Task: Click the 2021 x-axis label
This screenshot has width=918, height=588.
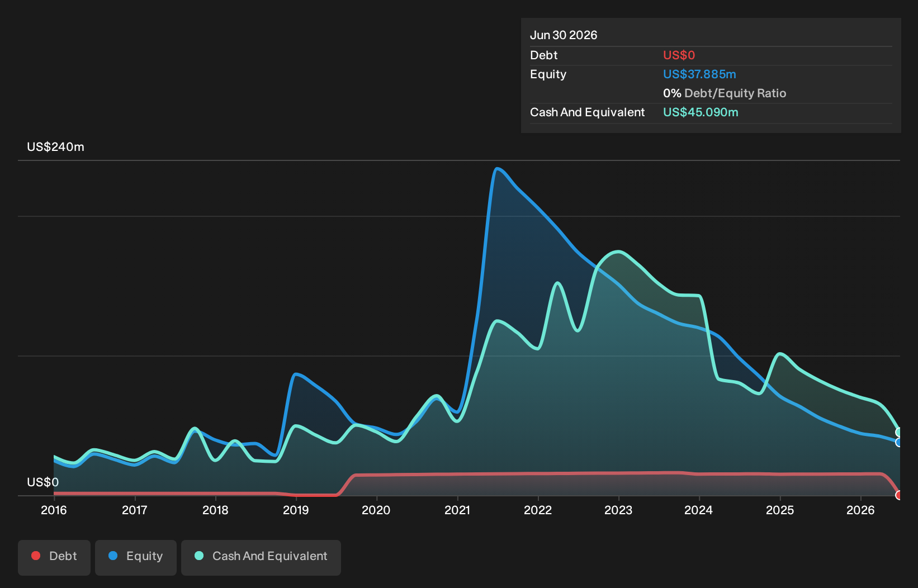Action: pos(457,510)
